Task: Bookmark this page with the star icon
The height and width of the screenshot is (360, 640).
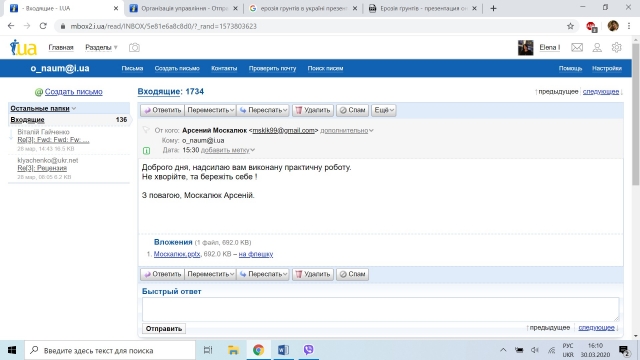Action: click(570, 26)
